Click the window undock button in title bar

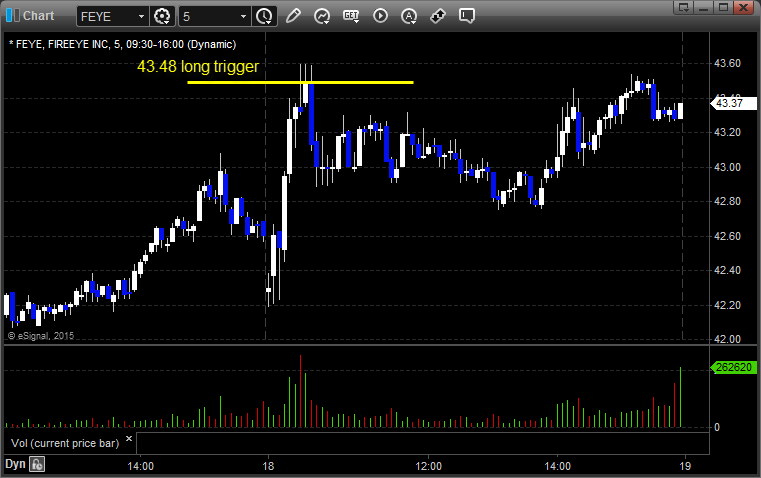(683, 7)
